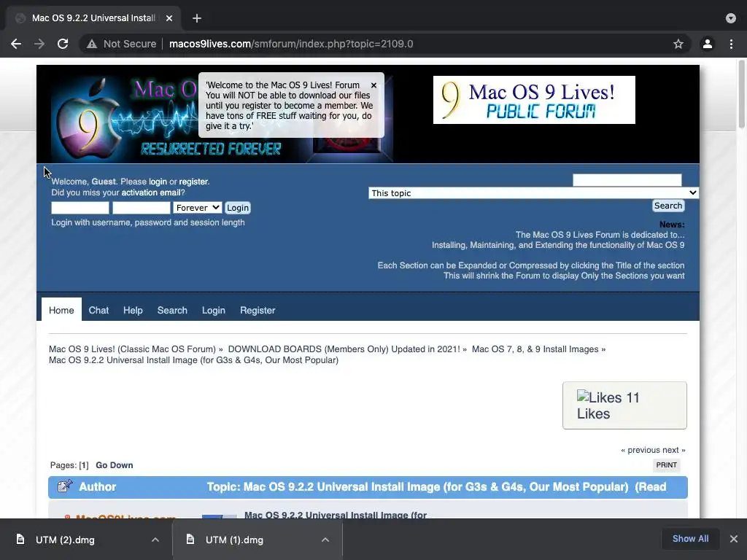Open a new browser tab
This screenshot has width=747, height=560.
(x=197, y=18)
